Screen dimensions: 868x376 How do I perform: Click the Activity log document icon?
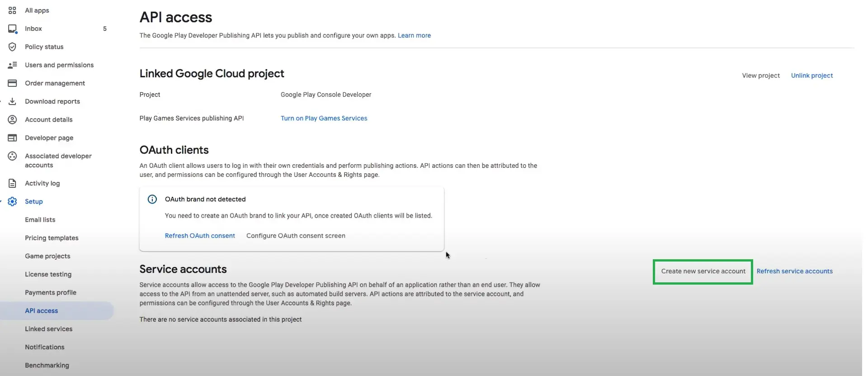click(x=12, y=183)
